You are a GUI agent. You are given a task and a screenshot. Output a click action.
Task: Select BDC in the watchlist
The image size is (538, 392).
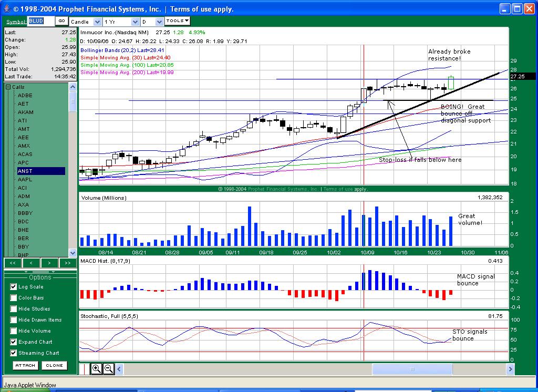[x=23, y=221]
